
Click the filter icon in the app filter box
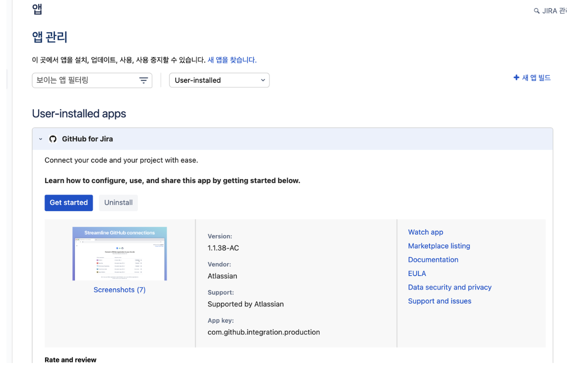tap(143, 81)
